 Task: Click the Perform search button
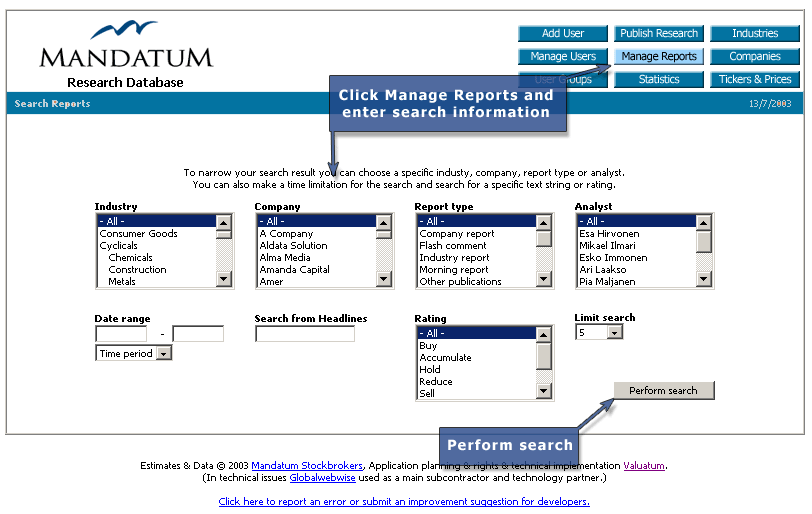coord(663,391)
